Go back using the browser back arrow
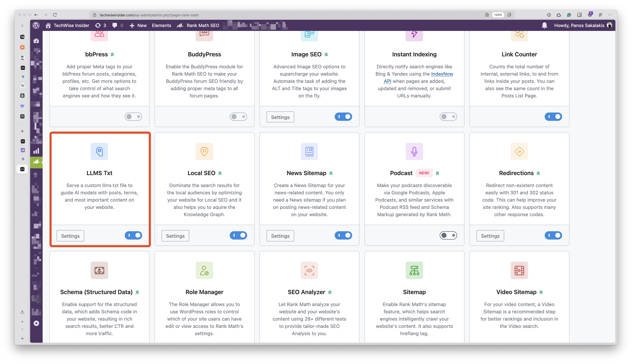Image resolution: width=632 pixels, height=364 pixels. pos(36,15)
